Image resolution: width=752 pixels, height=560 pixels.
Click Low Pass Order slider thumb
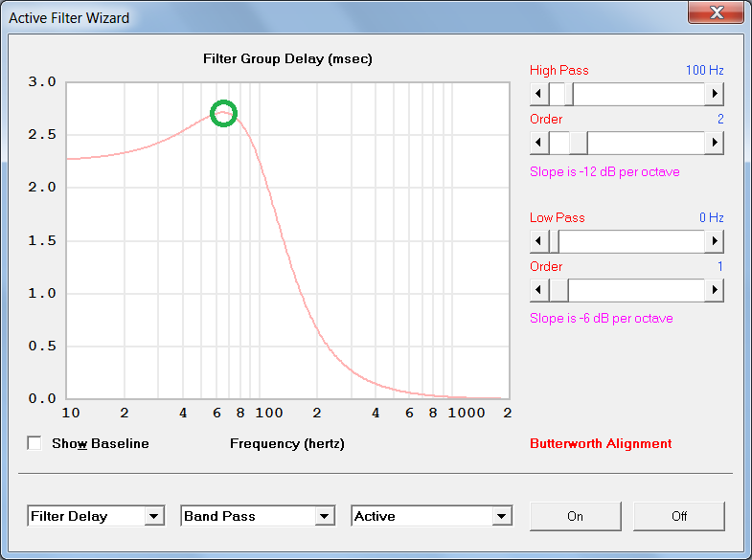[x=558, y=290]
